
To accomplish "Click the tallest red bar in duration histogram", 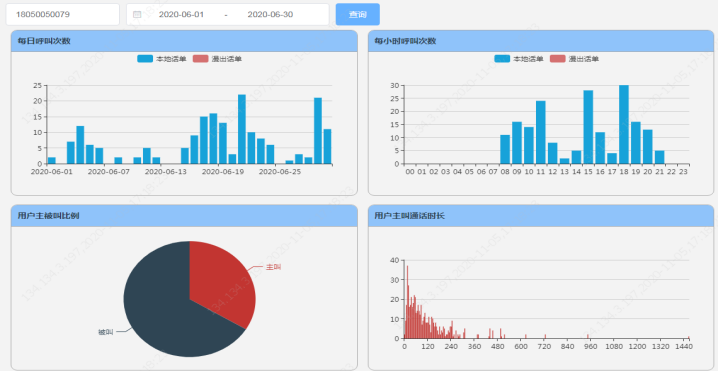I will coord(407,302).
